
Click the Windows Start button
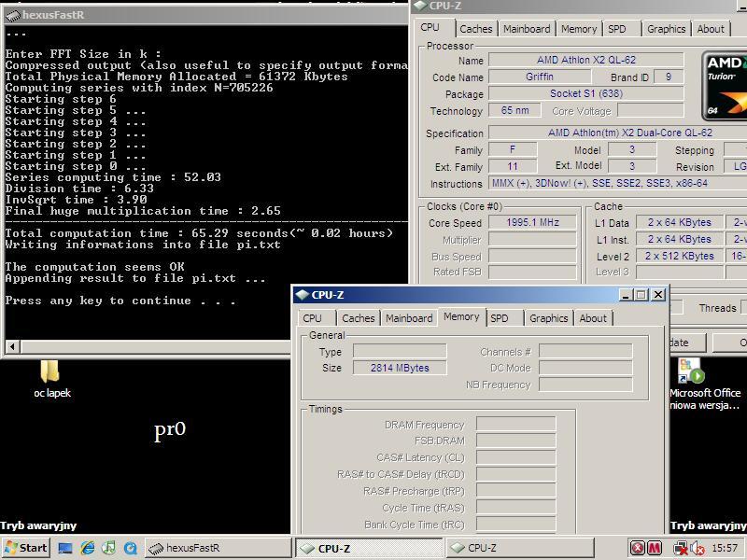26,548
